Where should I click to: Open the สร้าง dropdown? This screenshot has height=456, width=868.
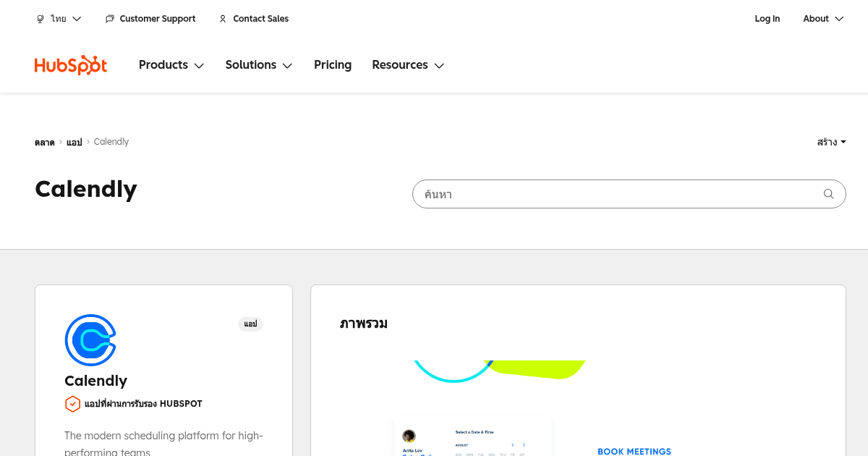coord(832,142)
